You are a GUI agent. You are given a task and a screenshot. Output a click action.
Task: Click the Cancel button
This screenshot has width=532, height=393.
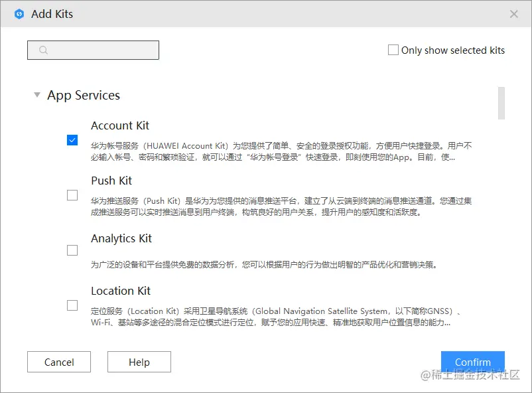(59, 362)
